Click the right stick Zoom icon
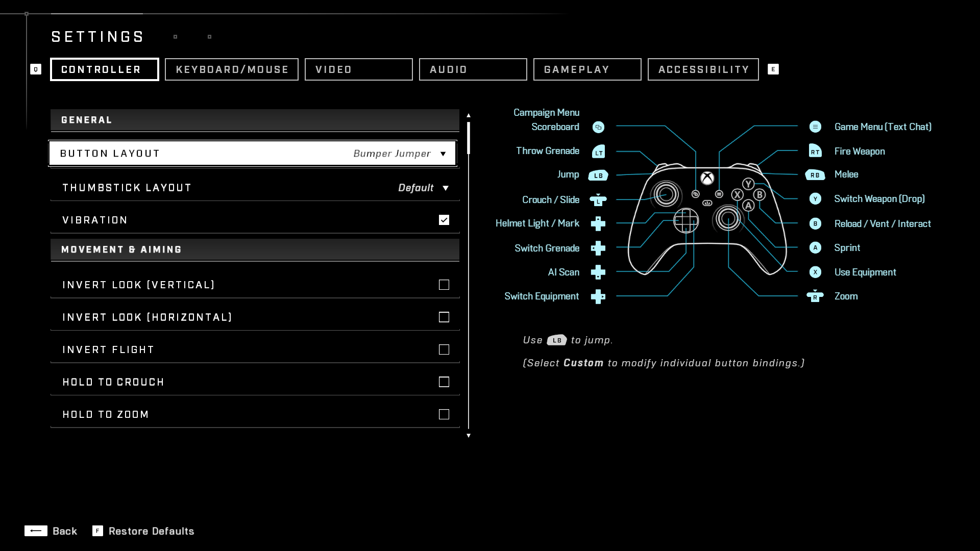 tap(815, 296)
